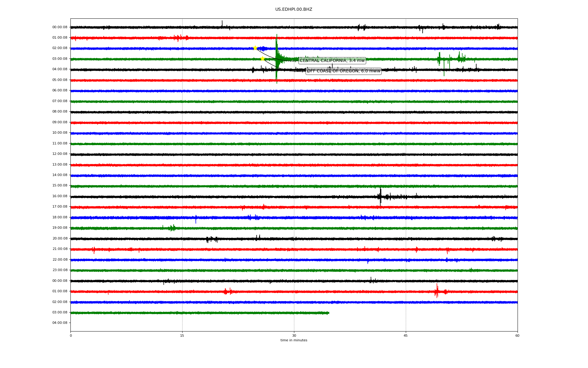Click the 05:00:08 time label
588x368 pixels.
click(x=60, y=80)
